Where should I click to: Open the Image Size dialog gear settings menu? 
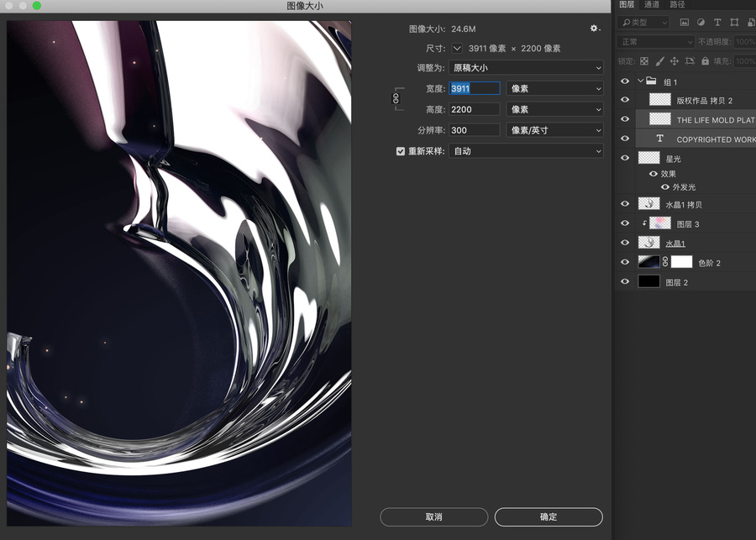click(x=595, y=29)
